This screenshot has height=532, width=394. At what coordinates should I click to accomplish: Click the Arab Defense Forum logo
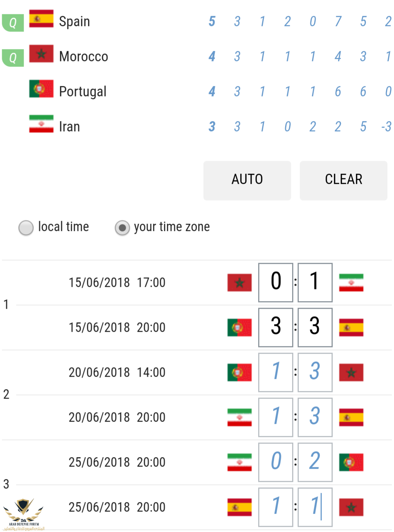click(x=24, y=514)
